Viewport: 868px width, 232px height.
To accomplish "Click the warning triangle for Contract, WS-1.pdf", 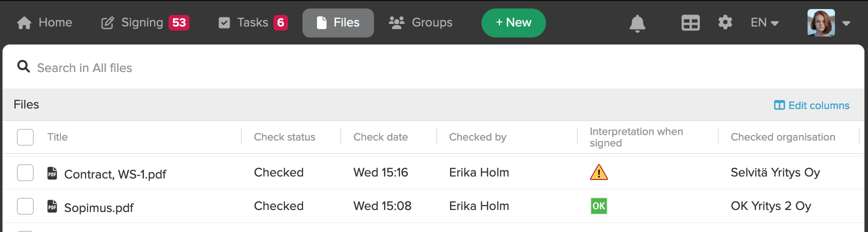I will tap(598, 172).
